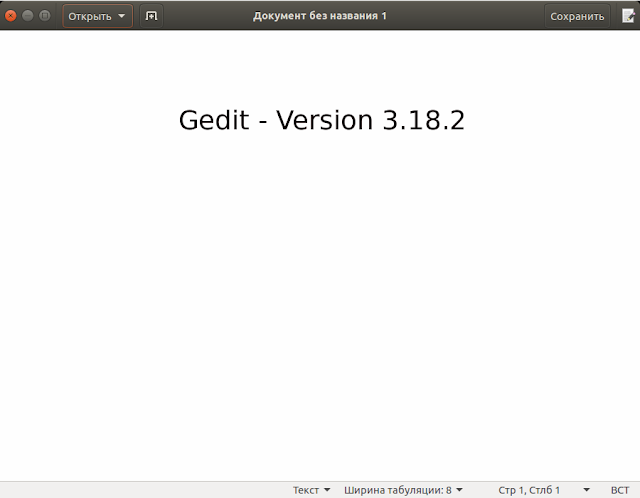Toggle the ВСТ insert mode indicator
640x498 pixels.
coord(620,490)
